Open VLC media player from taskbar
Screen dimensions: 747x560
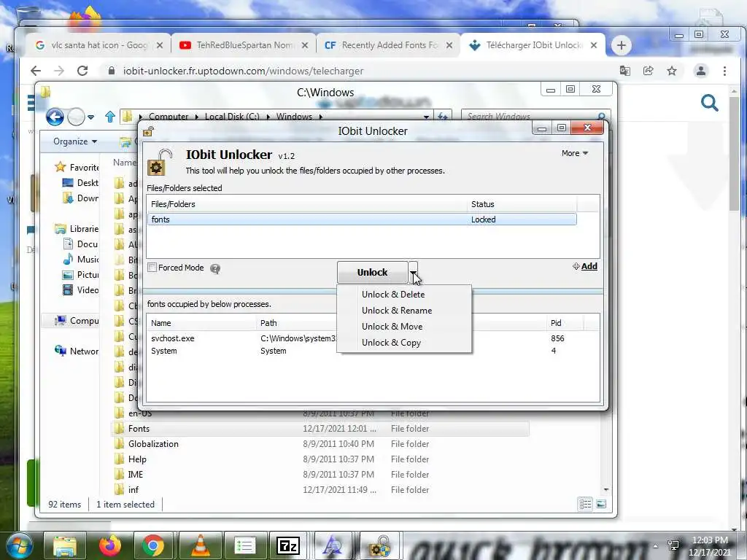tap(201, 545)
